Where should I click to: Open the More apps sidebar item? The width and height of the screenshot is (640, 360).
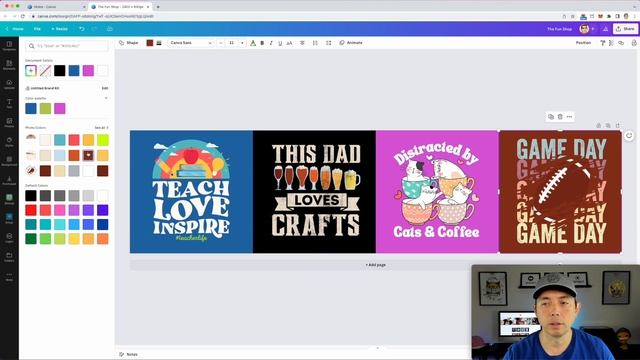pyautogui.click(x=9, y=276)
